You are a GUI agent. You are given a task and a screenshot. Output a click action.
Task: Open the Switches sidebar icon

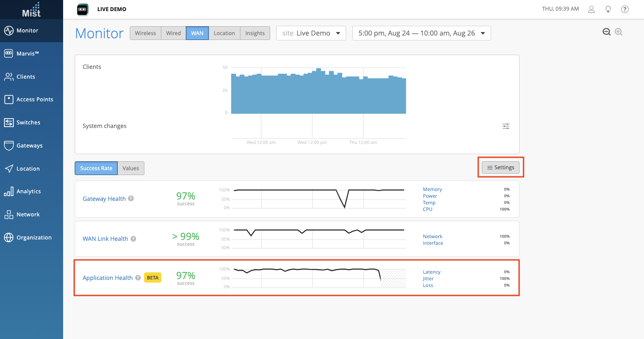[8, 123]
